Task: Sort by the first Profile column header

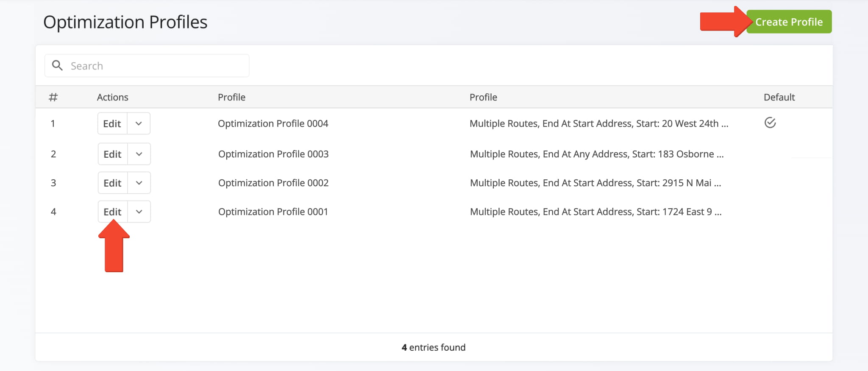Action: point(231,98)
